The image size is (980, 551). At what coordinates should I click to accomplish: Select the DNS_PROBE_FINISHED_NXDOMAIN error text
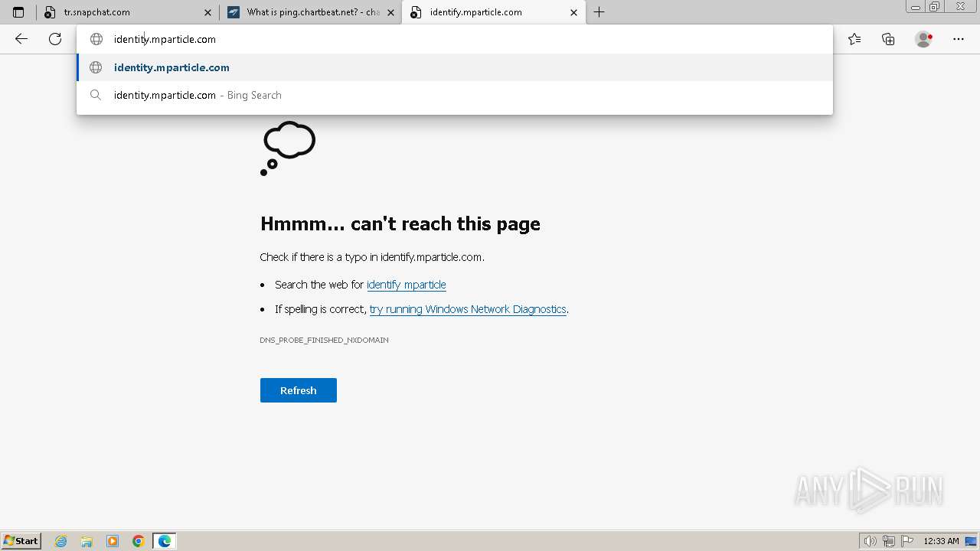pos(324,340)
